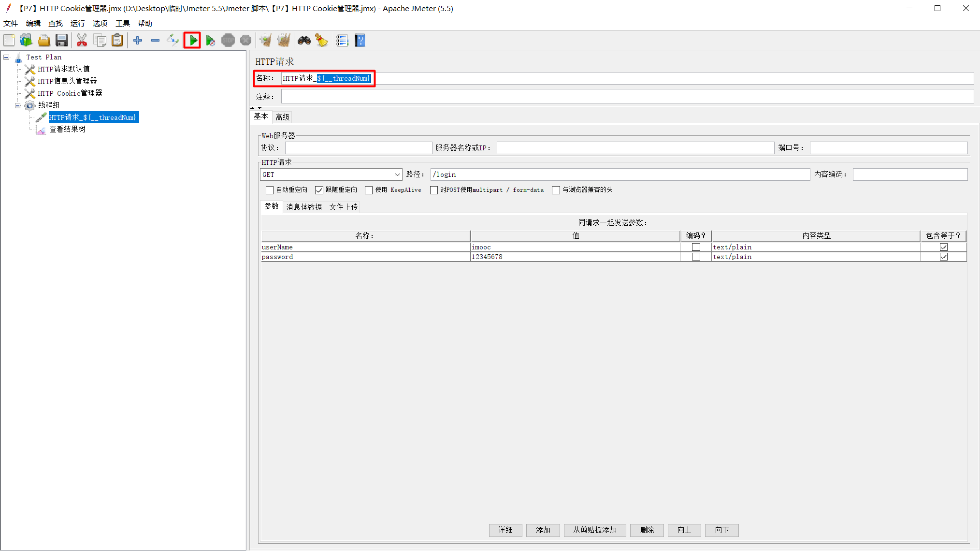Open the 文件 menu
This screenshot has width=980, height=551.
click(x=11, y=23)
